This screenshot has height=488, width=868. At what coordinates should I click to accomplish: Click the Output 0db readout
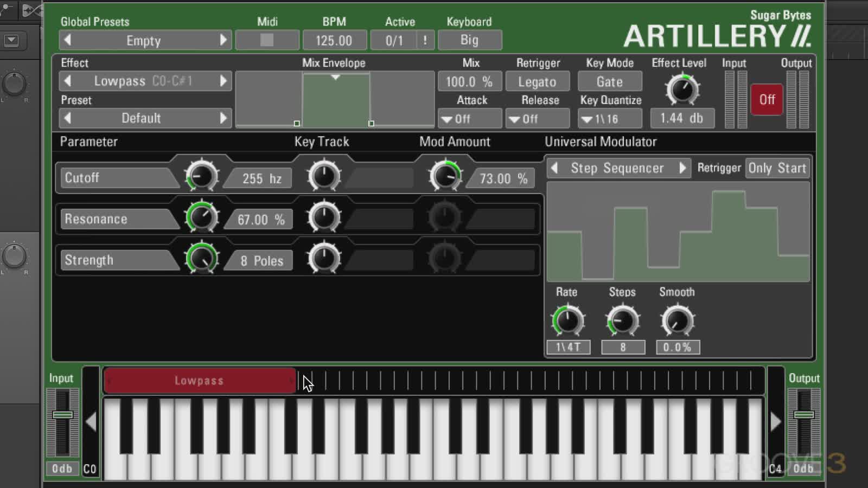point(803,468)
